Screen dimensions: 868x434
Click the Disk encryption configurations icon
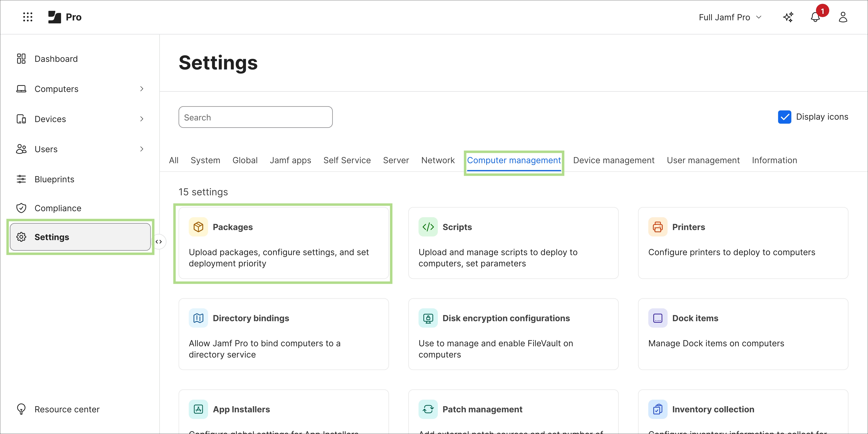(428, 318)
